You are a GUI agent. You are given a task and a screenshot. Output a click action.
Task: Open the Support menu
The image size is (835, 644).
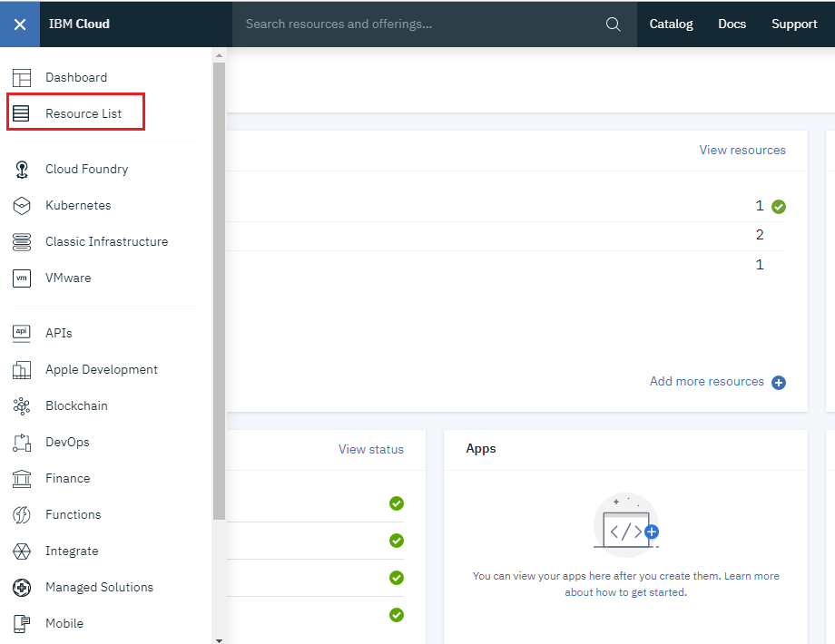pos(794,24)
